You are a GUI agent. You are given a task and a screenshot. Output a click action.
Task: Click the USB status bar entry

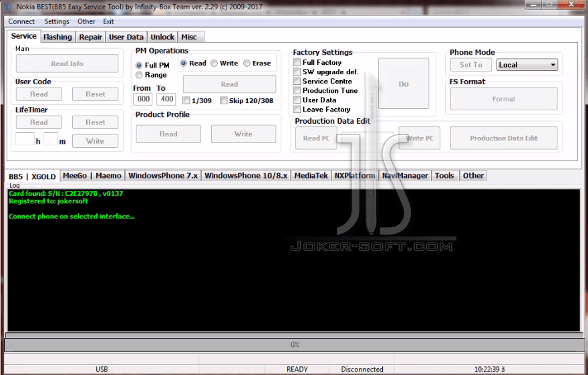(102, 370)
